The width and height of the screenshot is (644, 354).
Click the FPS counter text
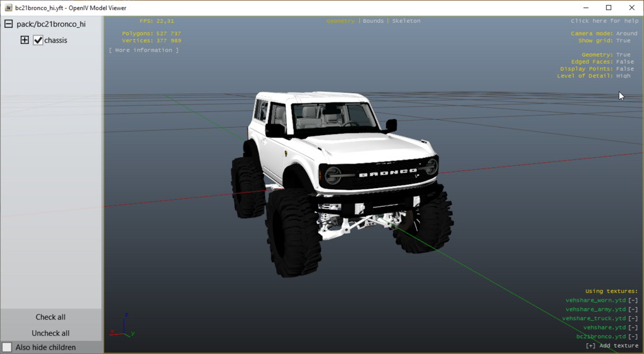click(x=157, y=21)
